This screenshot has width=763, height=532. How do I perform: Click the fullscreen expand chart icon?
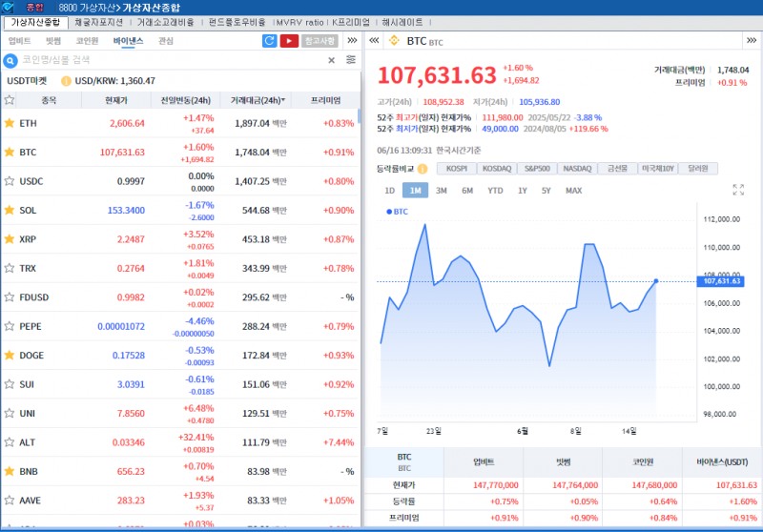pos(737,190)
